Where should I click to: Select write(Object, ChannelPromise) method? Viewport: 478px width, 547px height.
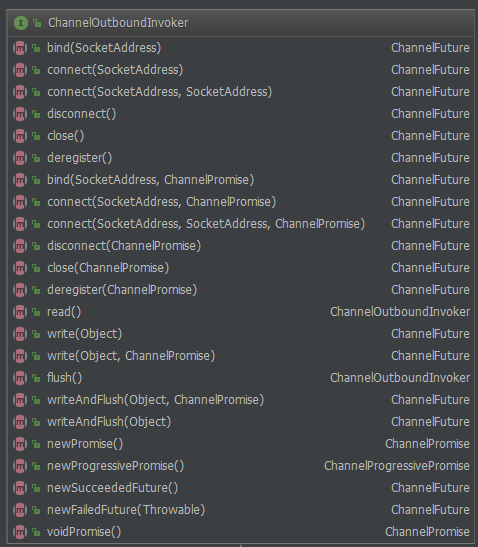[131, 356]
